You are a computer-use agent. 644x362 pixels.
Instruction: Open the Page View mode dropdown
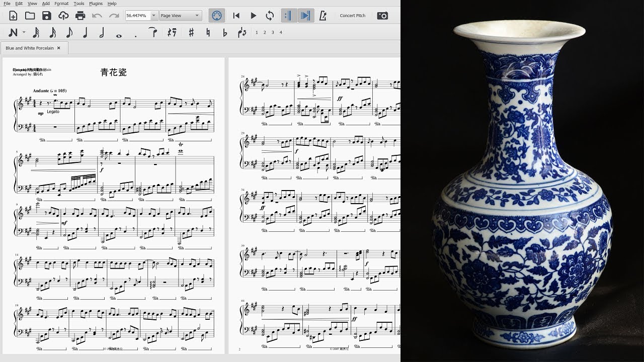coord(180,16)
